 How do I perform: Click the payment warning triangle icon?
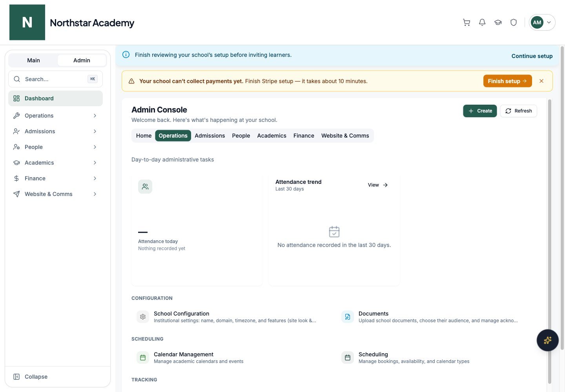131,81
